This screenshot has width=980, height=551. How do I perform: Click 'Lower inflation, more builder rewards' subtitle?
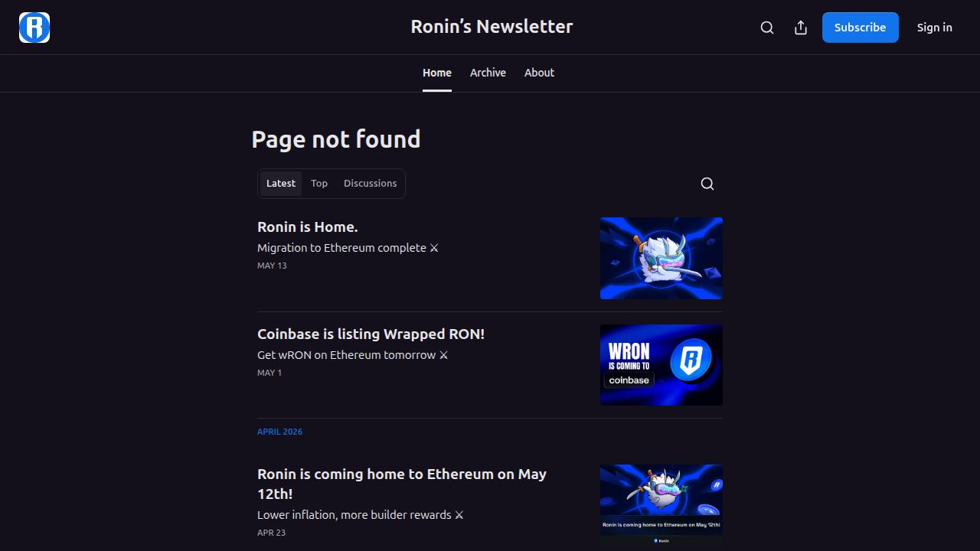click(361, 515)
